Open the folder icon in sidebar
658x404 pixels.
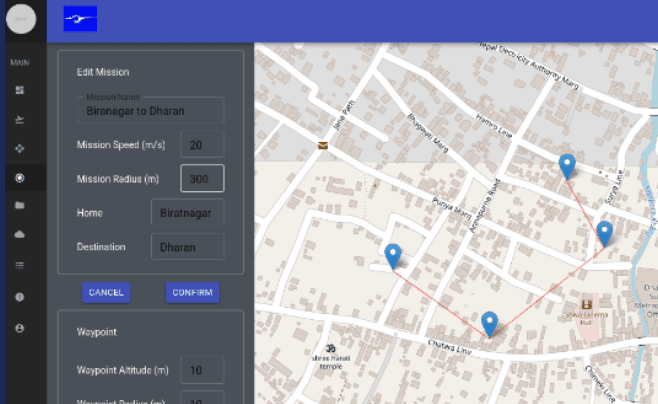tap(20, 206)
